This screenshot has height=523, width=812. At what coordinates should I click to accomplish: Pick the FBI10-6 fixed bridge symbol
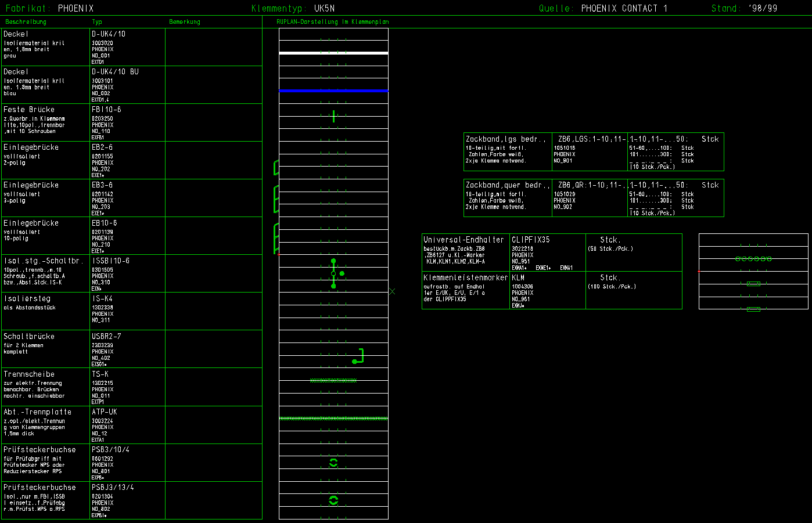[x=333, y=116]
